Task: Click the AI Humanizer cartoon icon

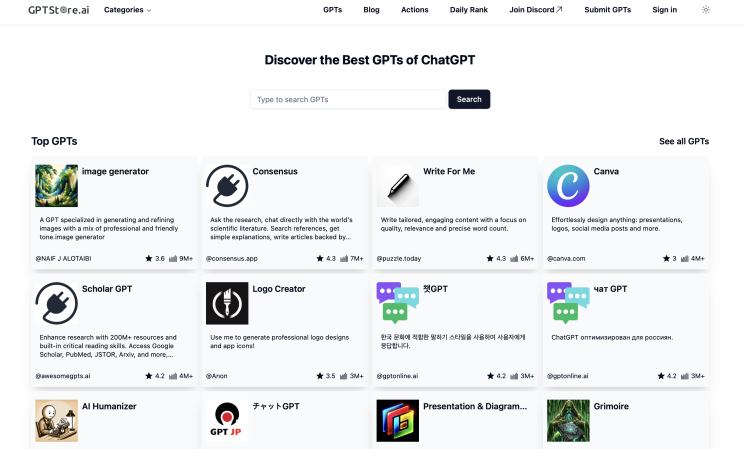Action: [x=56, y=421]
